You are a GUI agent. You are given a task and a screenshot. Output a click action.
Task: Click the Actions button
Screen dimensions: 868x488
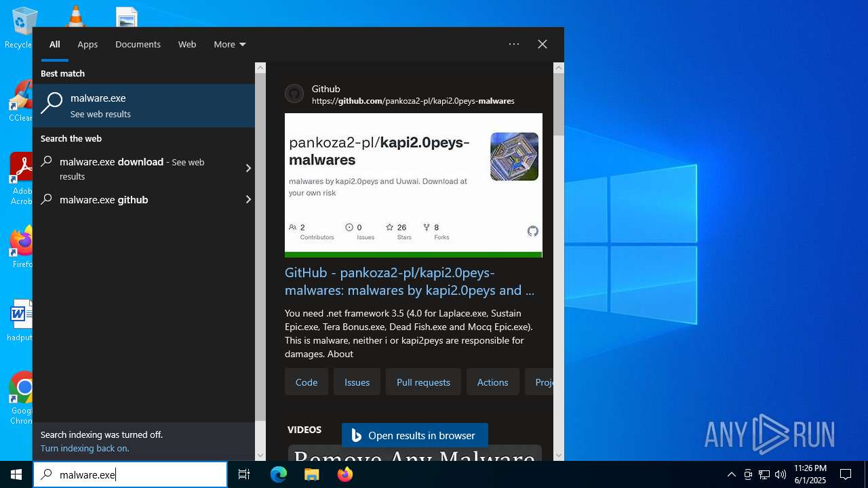492,382
